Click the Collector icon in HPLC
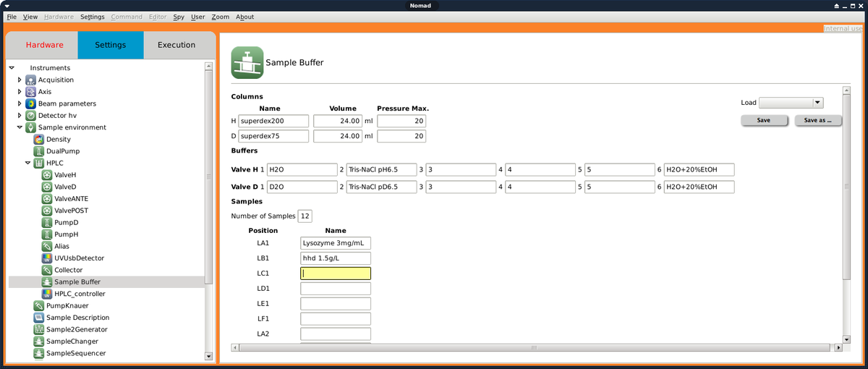 pos(47,270)
